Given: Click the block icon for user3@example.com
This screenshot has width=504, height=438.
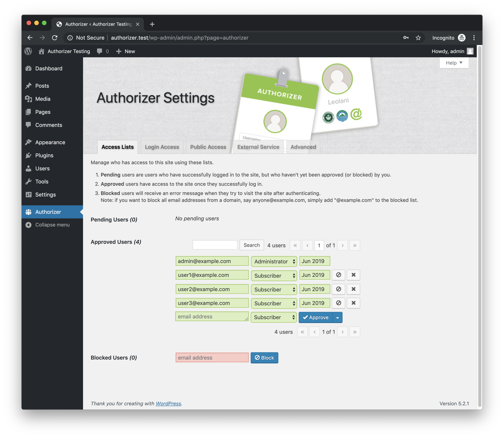Looking at the screenshot, I should point(338,303).
